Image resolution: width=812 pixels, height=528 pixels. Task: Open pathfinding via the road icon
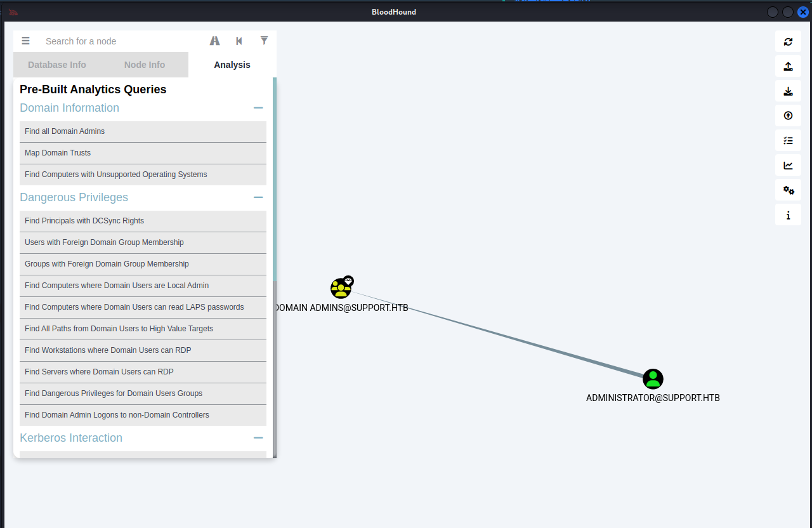(215, 41)
